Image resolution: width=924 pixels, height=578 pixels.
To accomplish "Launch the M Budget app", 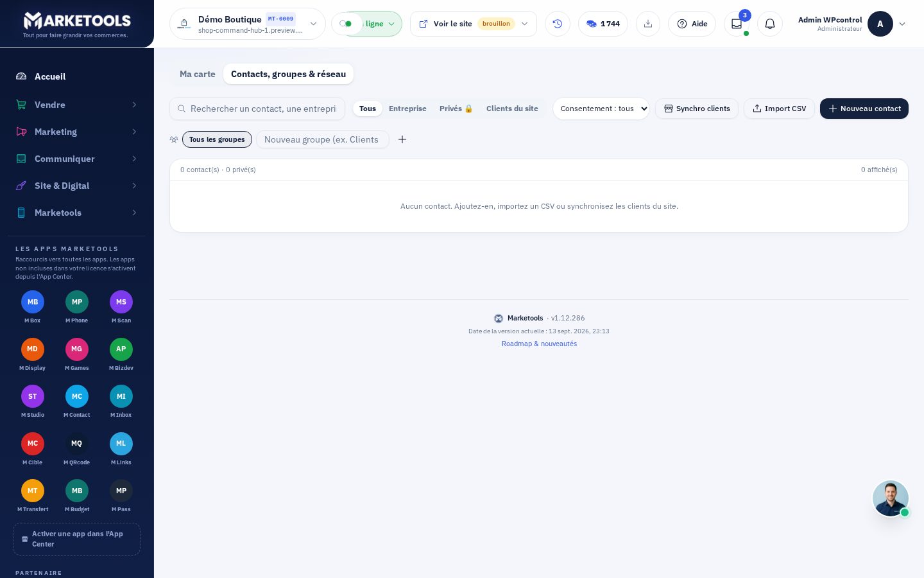I will (x=76, y=496).
